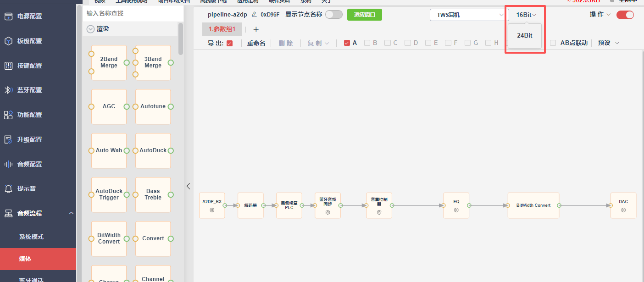Click the 升级配置 sidebar icon

click(x=8, y=140)
